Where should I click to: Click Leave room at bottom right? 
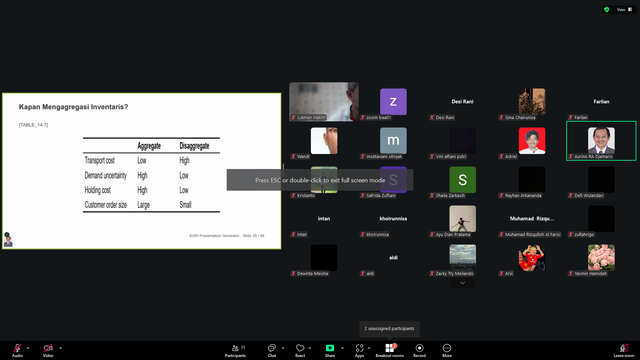coord(624,350)
